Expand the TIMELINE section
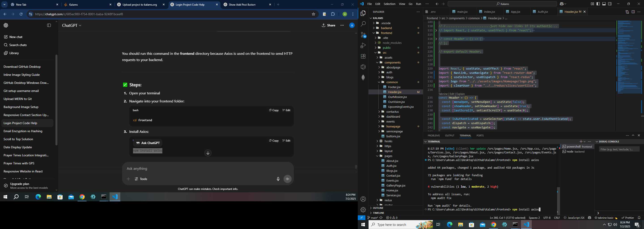The height and width of the screenshot is (229, 644). pyautogui.click(x=378, y=213)
